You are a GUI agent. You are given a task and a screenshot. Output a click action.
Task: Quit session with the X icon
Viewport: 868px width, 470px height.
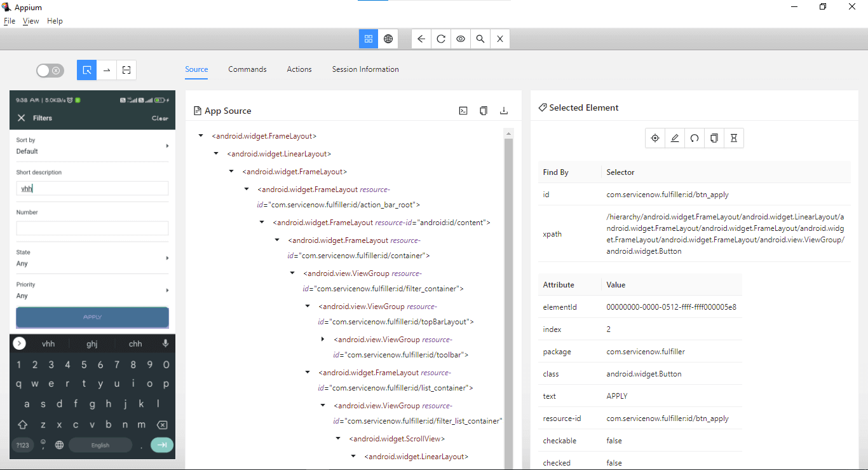pyautogui.click(x=500, y=39)
